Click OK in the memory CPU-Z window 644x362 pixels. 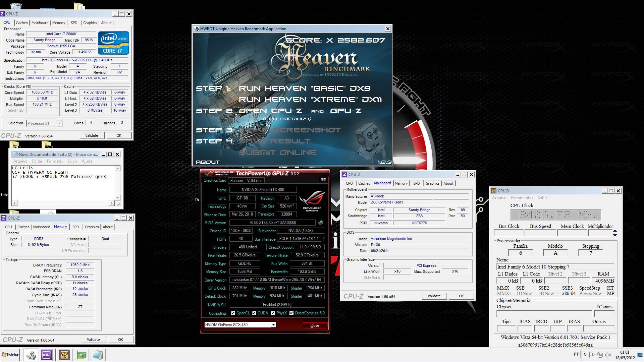pyautogui.click(x=120, y=340)
